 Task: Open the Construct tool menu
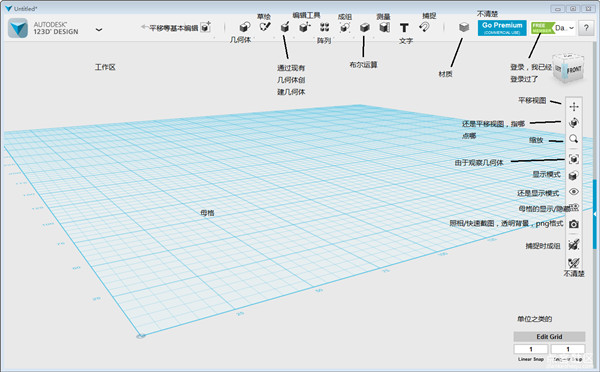pyautogui.click(x=285, y=28)
